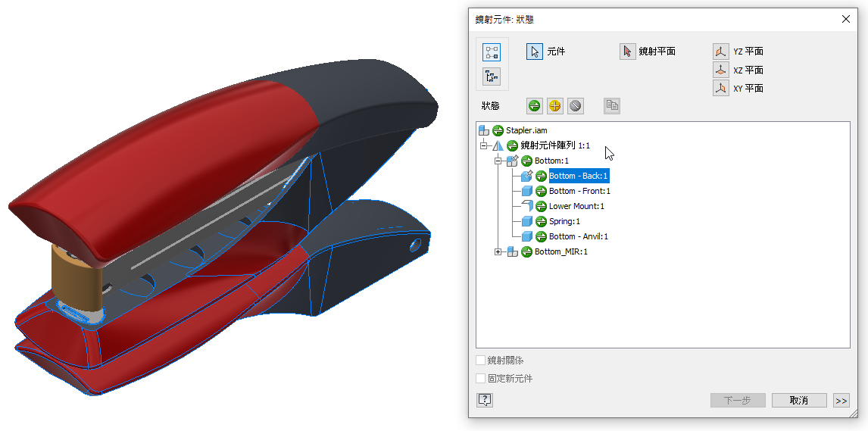Enable the 鏡射關係 checkbox
This screenshot has height=431, width=868.
click(x=480, y=361)
